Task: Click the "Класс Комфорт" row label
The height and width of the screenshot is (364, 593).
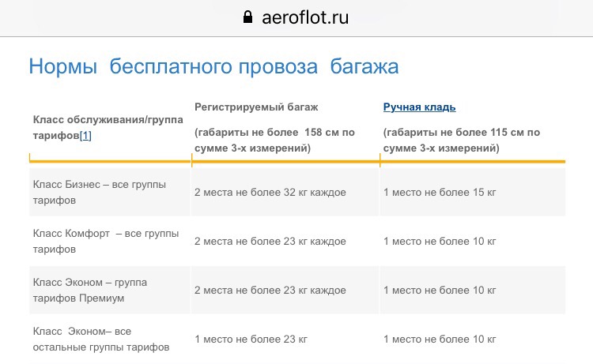Action: [x=105, y=241]
